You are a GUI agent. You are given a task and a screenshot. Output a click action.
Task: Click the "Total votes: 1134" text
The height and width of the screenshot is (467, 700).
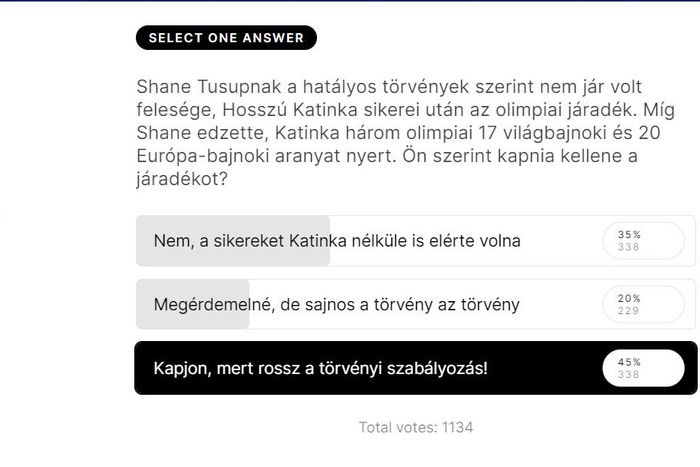coord(415,427)
